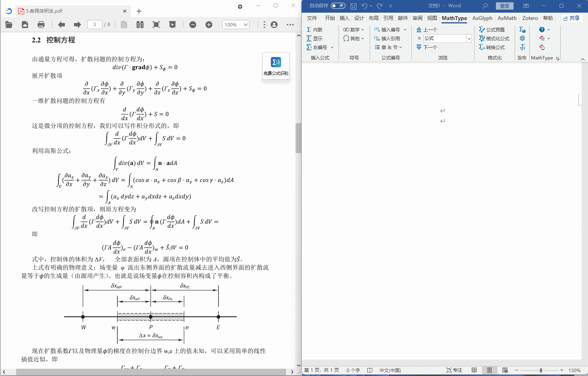Switch to web layout view
Viewport: 588px width, 376px height.
coord(505,370)
